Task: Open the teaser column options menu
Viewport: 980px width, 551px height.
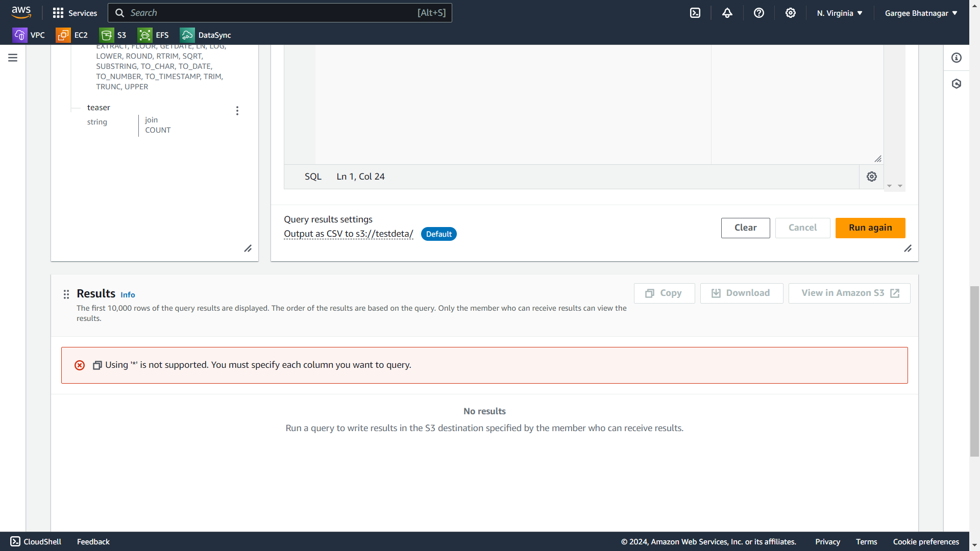Action: point(237,111)
